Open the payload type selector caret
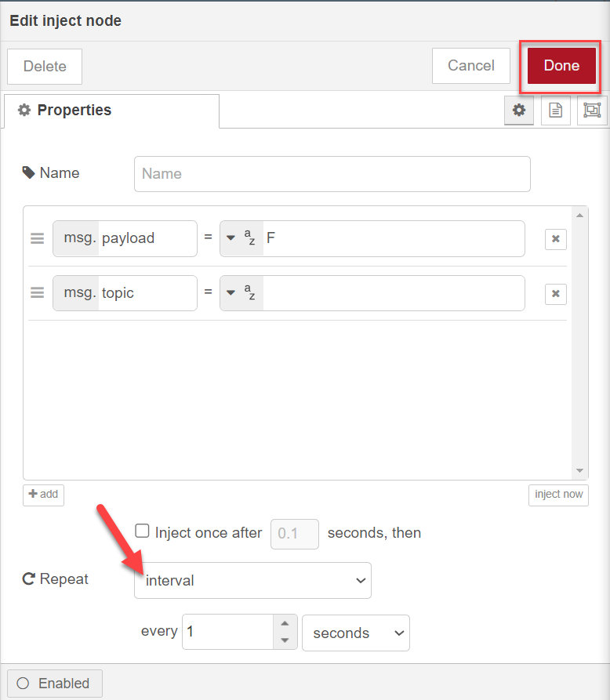The height and width of the screenshot is (700, 610). [x=231, y=239]
